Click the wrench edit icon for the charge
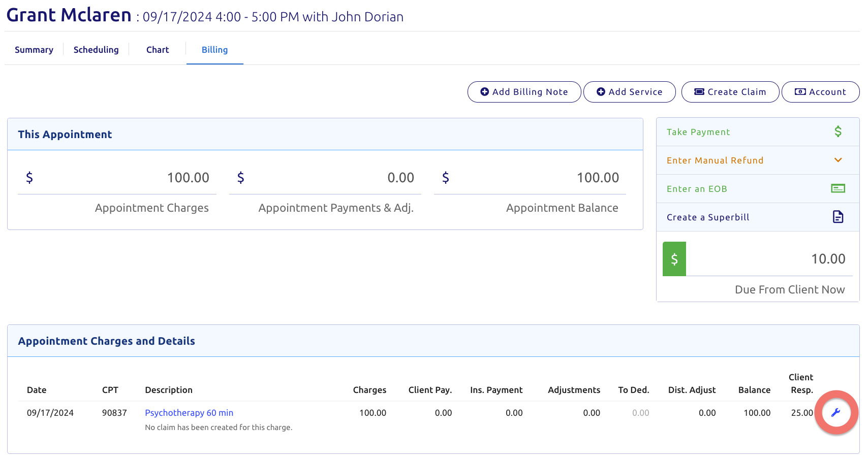This screenshot has height=461, width=868. click(835, 413)
